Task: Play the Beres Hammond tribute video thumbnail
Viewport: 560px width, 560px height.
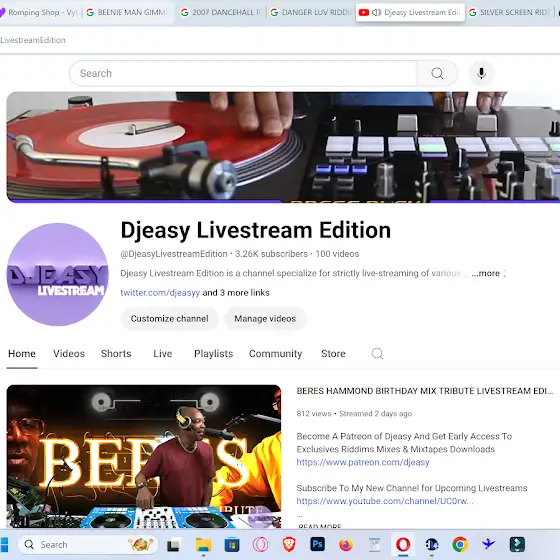Action: 144,456
